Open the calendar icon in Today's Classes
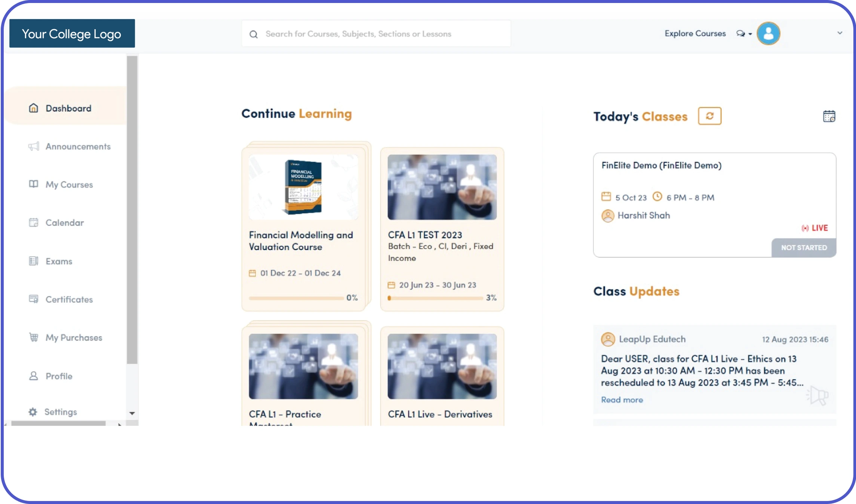The height and width of the screenshot is (504, 856). (x=829, y=116)
